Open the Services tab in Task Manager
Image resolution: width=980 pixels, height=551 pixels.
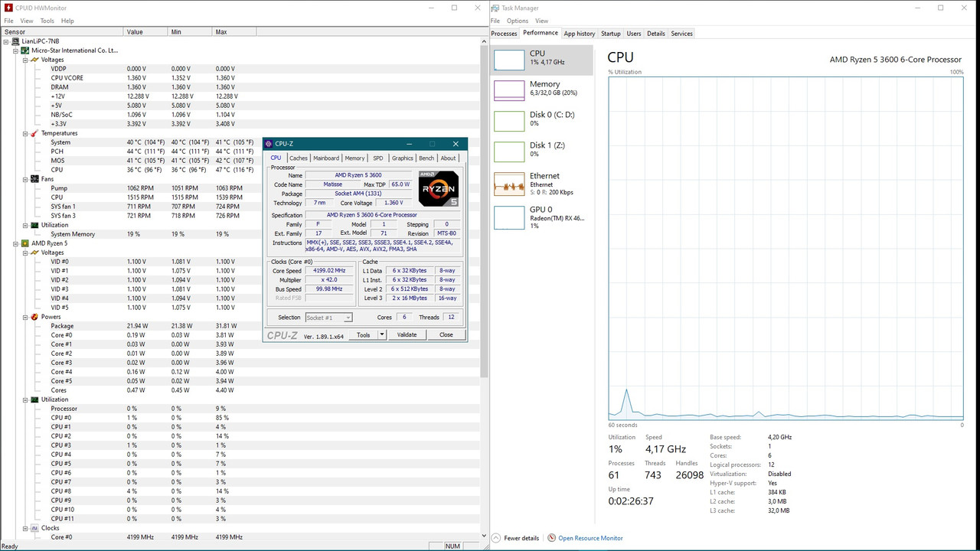coord(681,34)
